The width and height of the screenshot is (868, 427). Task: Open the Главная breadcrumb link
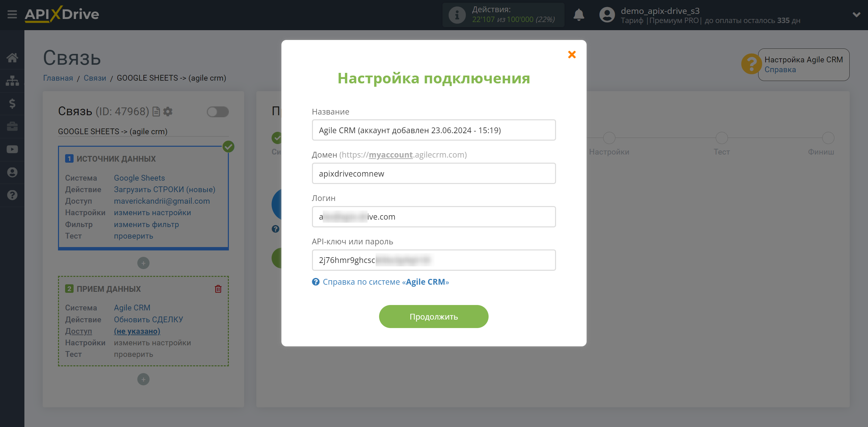tap(58, 78)
